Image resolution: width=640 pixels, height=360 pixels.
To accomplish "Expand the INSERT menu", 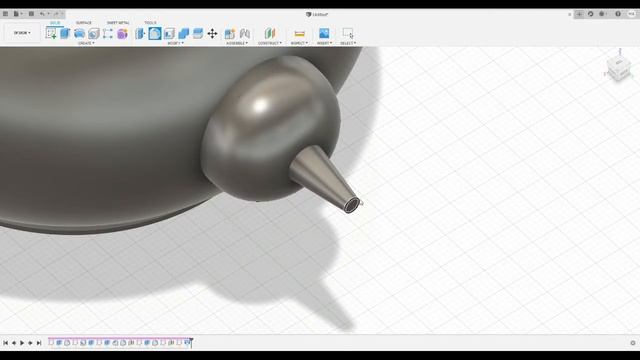I will coord(324,43).
